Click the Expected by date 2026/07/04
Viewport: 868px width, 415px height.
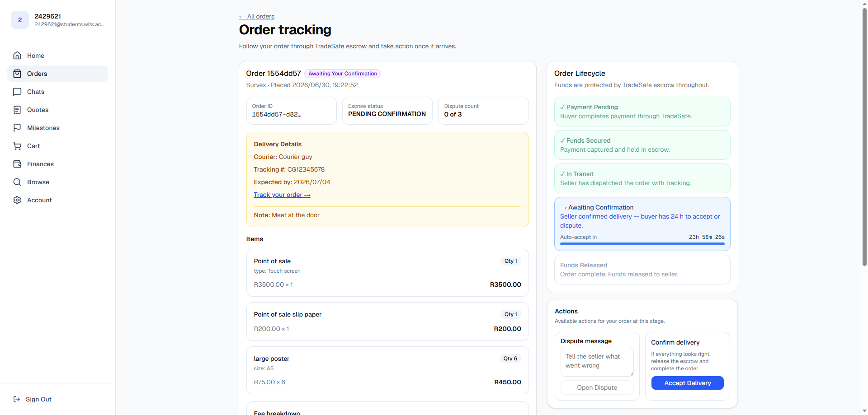coord(312,182)
